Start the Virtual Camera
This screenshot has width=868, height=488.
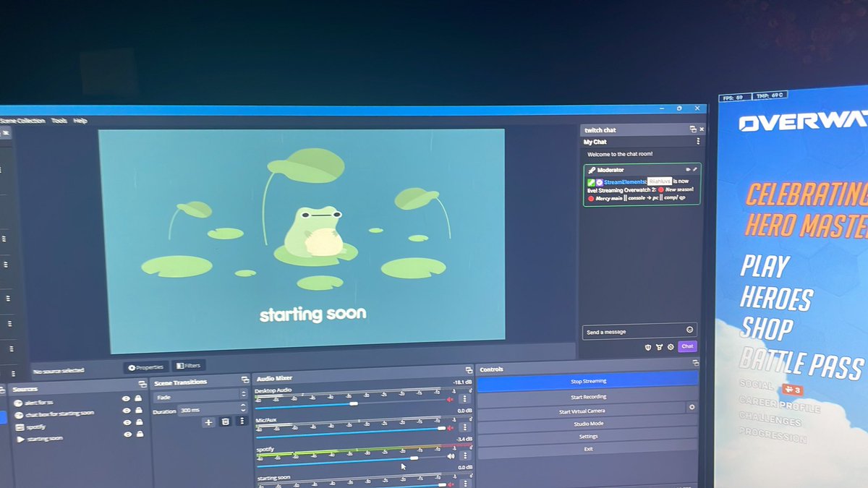point(582,411)
